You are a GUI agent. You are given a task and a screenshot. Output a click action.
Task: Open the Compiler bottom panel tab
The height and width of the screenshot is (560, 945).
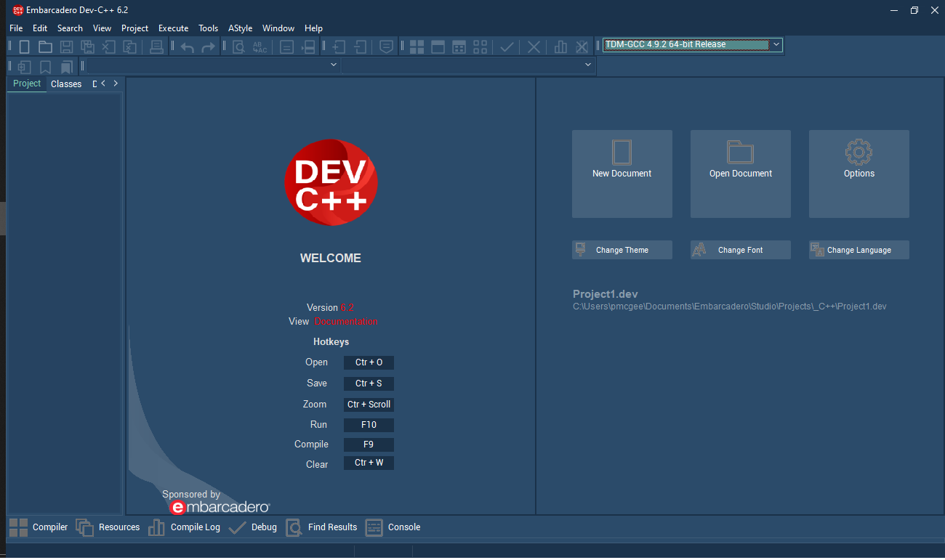click(39, 527)
